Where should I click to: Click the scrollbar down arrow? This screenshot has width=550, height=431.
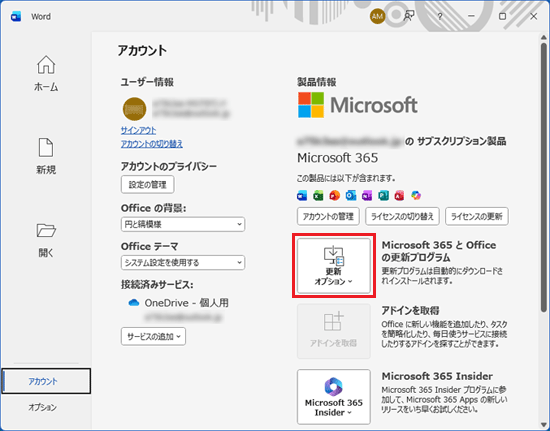(544, 424)
